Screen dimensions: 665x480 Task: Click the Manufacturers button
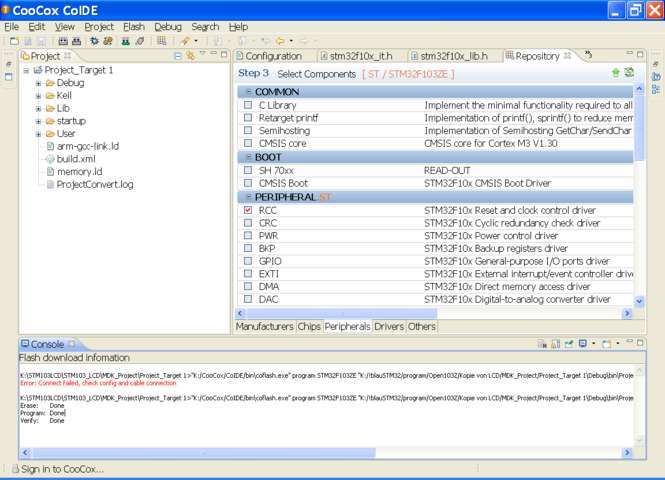[x=265, y=327]
